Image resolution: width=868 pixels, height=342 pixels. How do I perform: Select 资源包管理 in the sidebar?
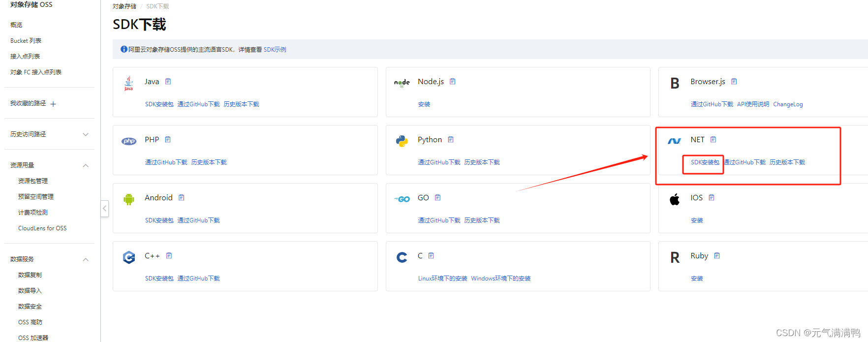pos(33,181)
